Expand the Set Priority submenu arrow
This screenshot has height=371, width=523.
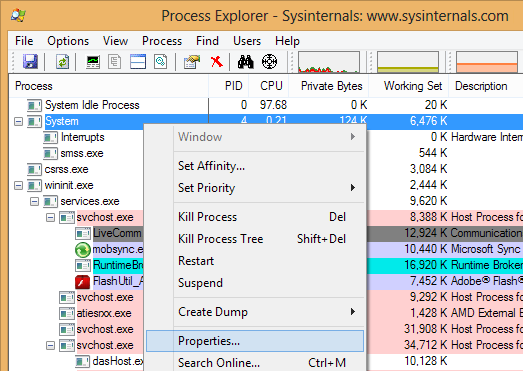[x=353, y=188]
